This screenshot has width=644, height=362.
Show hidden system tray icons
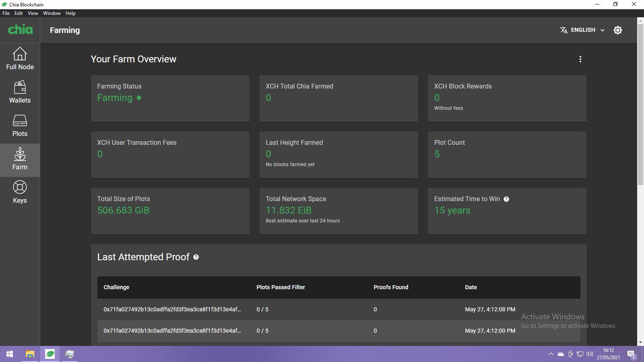551,354
